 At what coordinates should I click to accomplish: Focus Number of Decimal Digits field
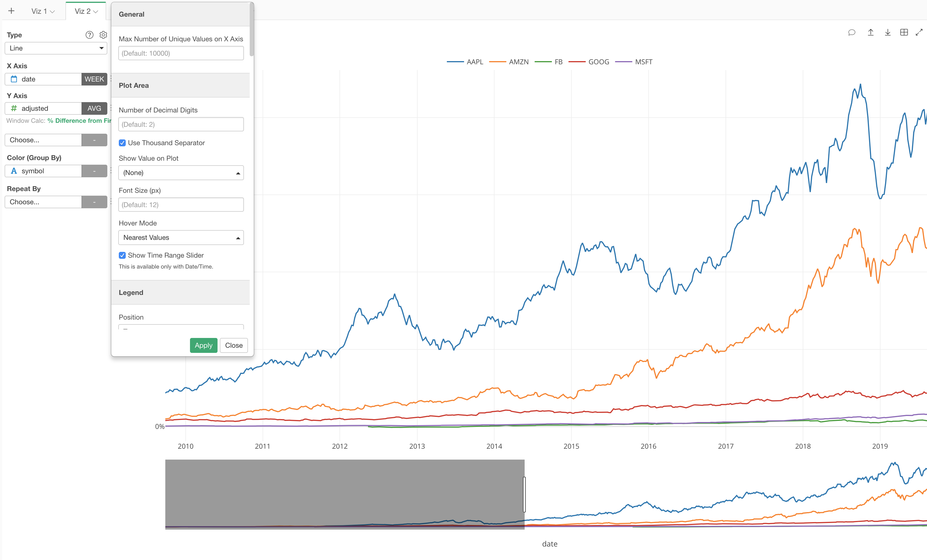pos(181,125)
